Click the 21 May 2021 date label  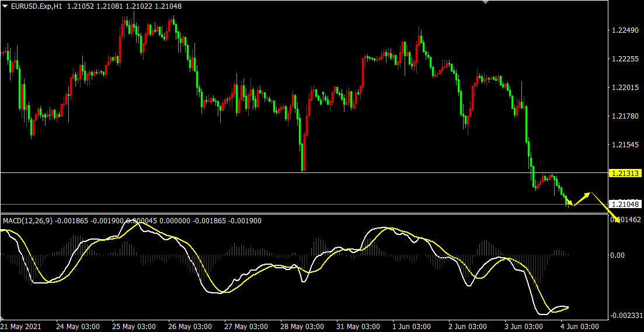(x=22, y=326)
